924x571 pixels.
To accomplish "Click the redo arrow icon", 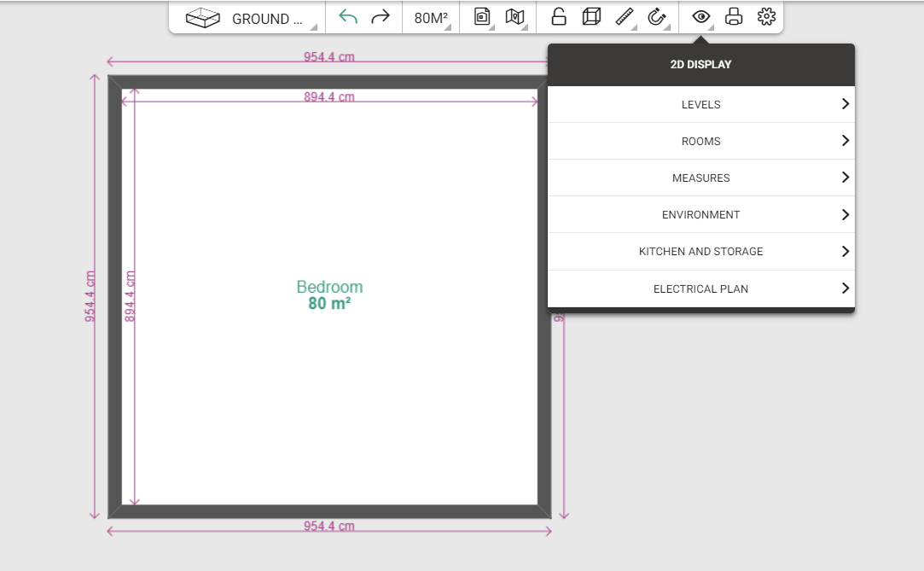I will coord(381,17).
